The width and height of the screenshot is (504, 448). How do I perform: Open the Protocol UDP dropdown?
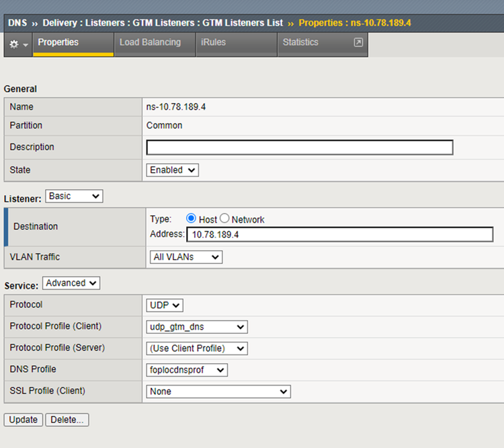coord(165,305)
